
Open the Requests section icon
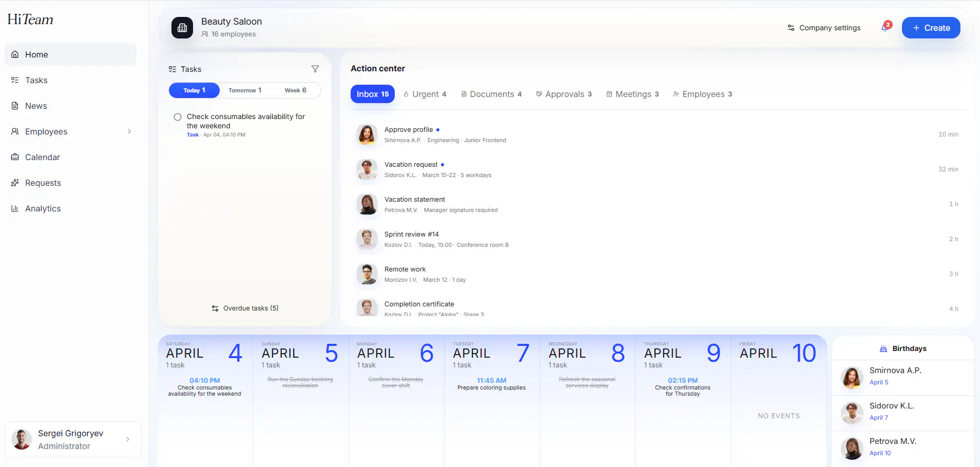15,183
